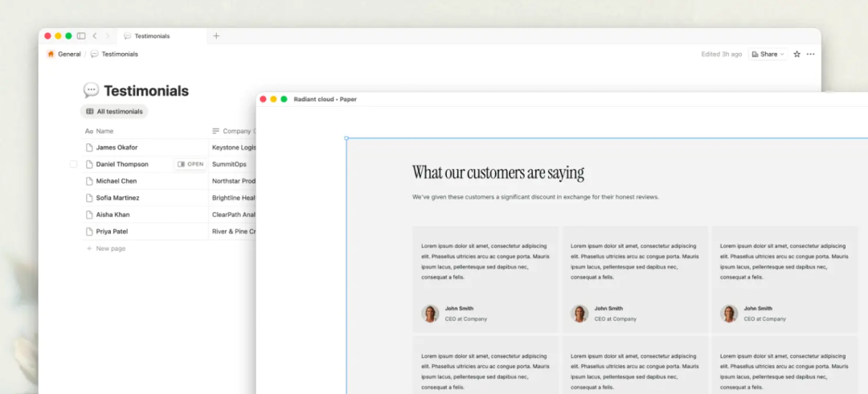The height and width of the screenshot is (394, 868).
Task: Select the All testimonials view tab
Action: click(x=114, y=112)
